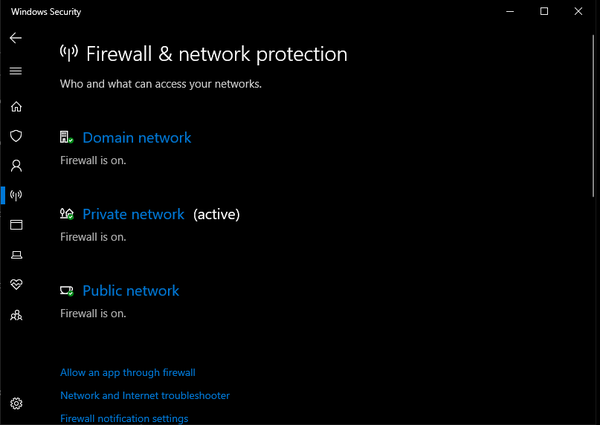This screenshot has width=600, height=425.
Task: Expand the hamburger navigation menu
Action: pos(15,71)
